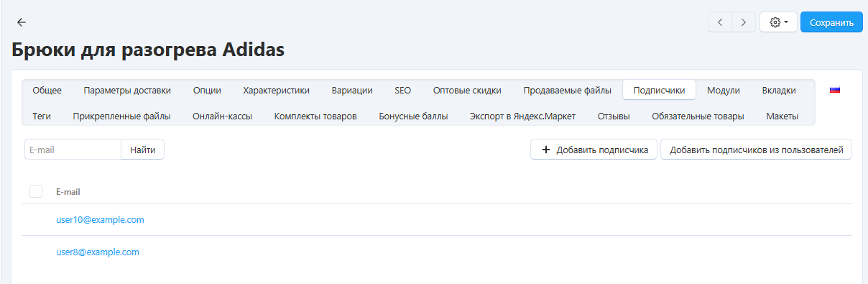Switch language via Russian flag icon
Viewport: 868px width, 284px height.
coord(835,91)
